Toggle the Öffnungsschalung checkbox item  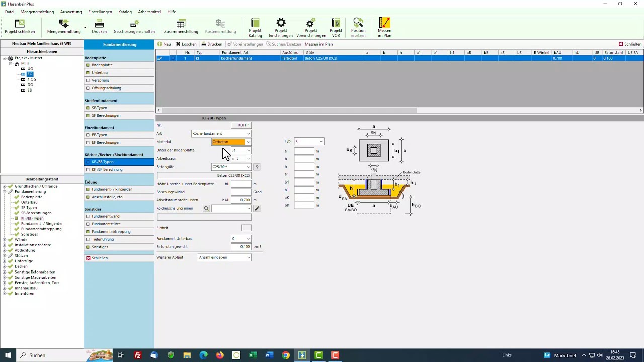88,88
